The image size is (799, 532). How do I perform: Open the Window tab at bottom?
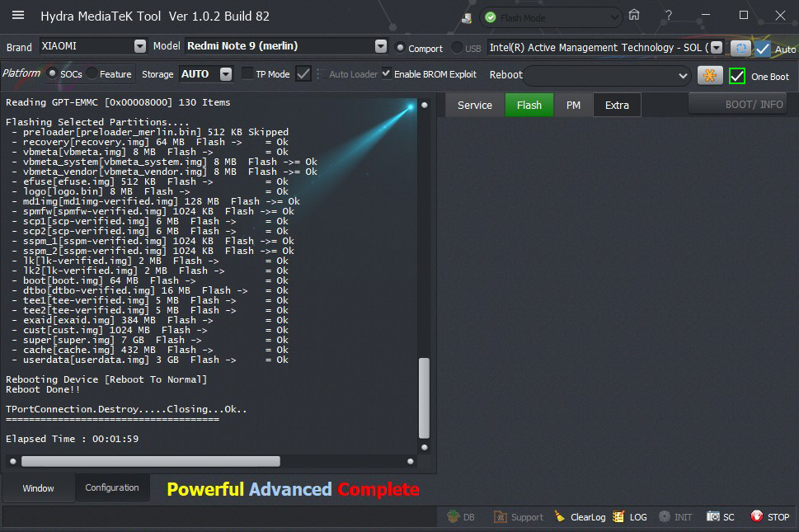click(38, 488)
